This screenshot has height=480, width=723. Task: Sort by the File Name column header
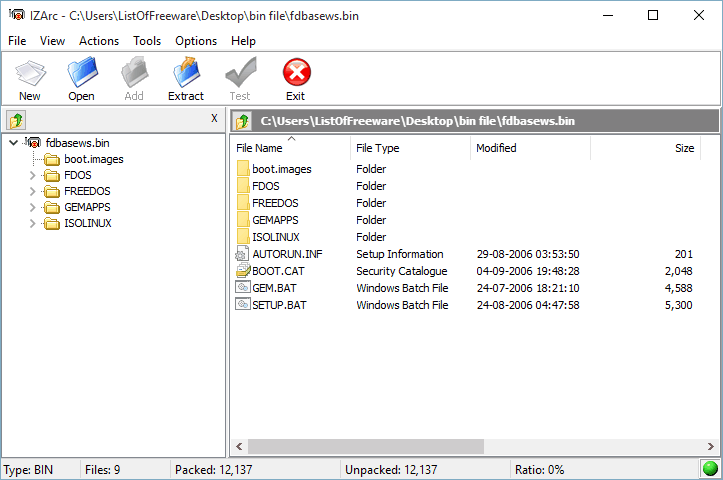[290, 148]
